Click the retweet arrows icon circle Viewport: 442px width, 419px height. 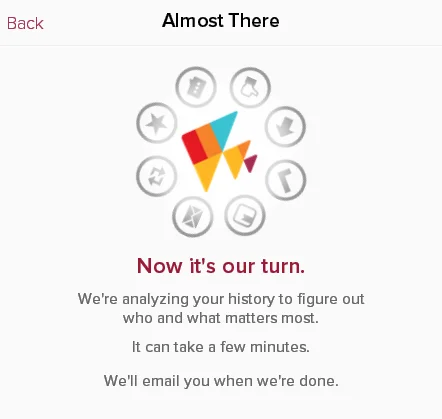(156, 176)
